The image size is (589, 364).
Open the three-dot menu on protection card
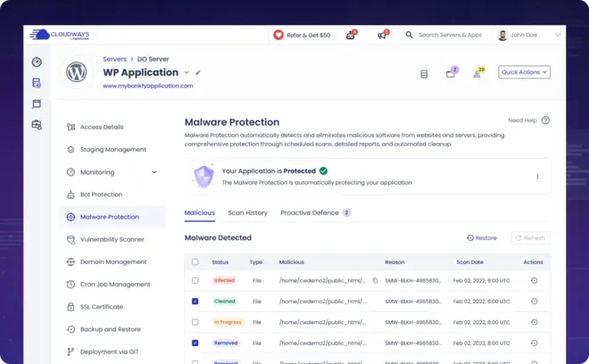tap(537, 177)
